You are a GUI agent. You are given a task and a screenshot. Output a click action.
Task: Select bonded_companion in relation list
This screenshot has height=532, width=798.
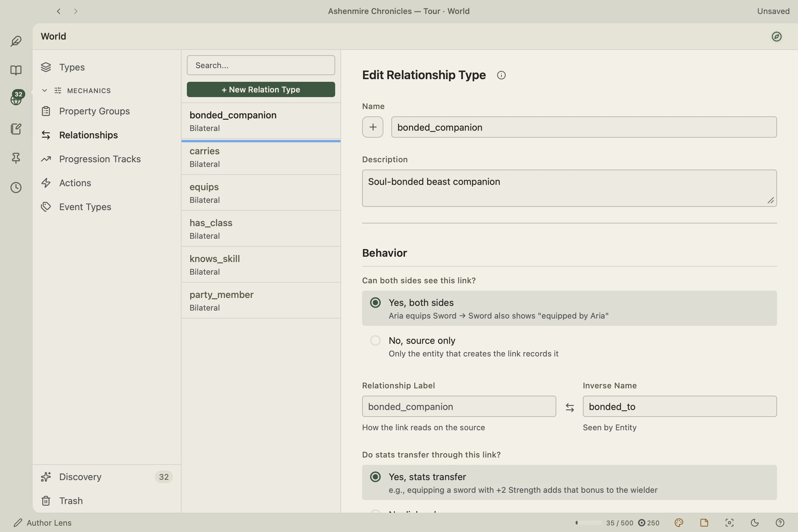261,121
